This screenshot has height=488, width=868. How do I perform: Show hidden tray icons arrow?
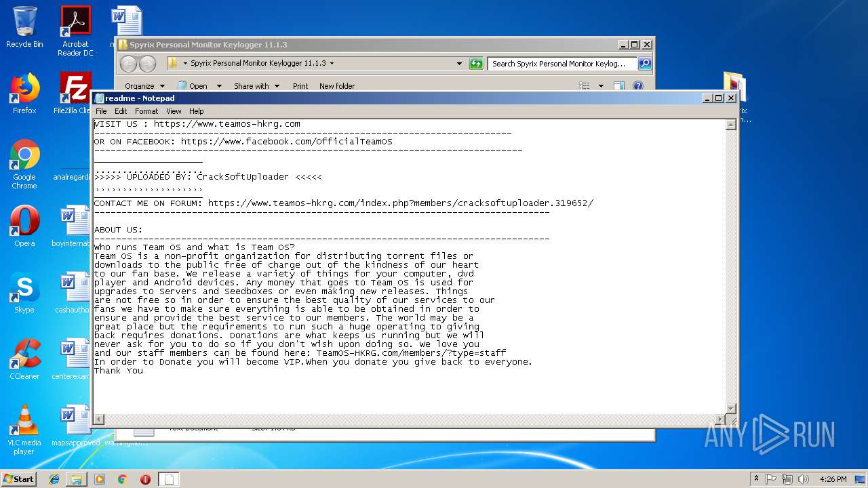pyautogui.click(x=756, y=479)
